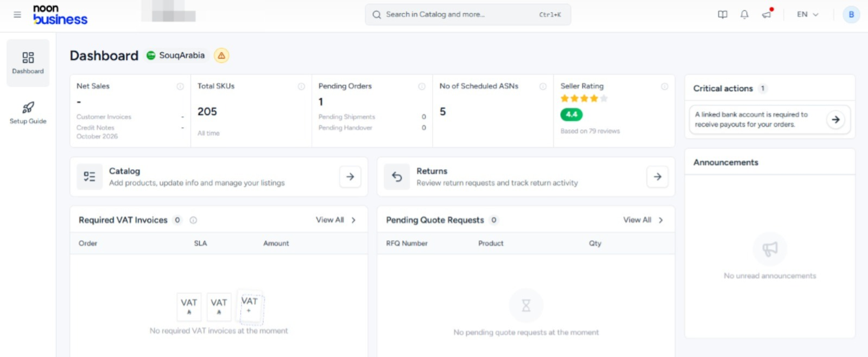Click the Announcements panel heading
This screenshot has height=357, width=868.
tap(725, 162)
